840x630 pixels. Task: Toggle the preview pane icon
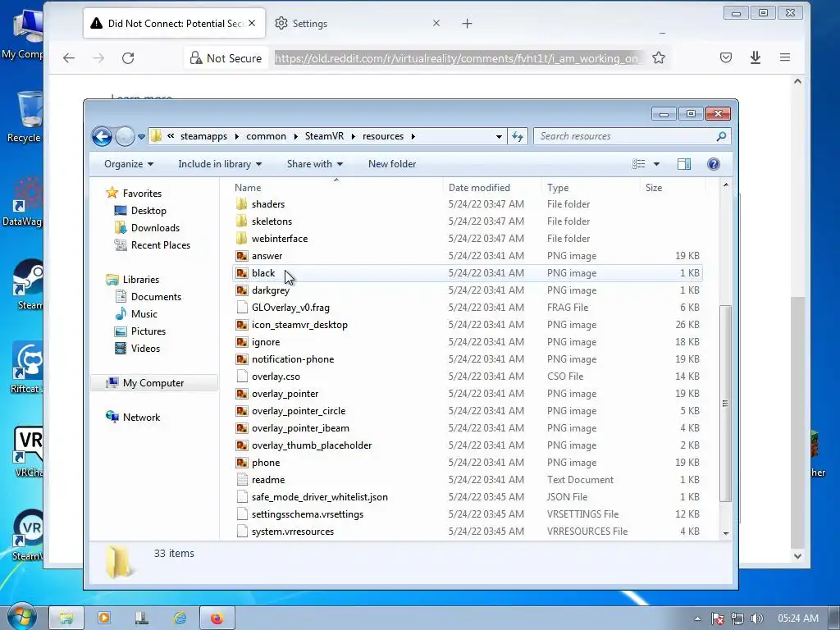pyautogui.click(x=684, y=164)
